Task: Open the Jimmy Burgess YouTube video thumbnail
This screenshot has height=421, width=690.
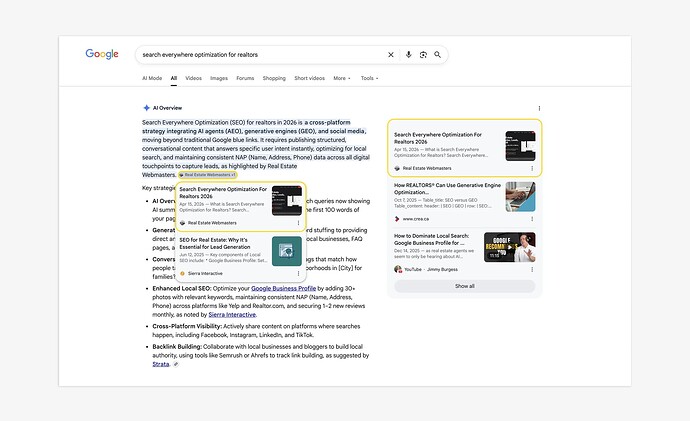Action: click(510, 247)
